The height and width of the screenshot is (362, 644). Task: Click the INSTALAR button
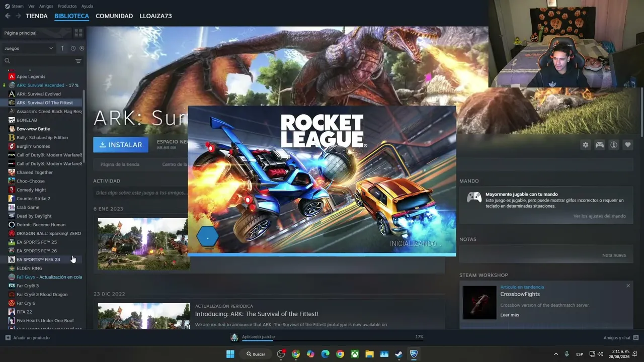tap(121, 145)
